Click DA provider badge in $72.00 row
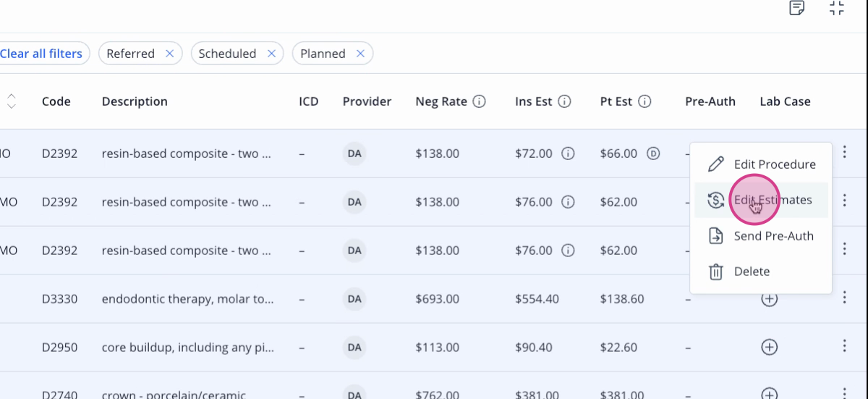 tap(354, 154)
